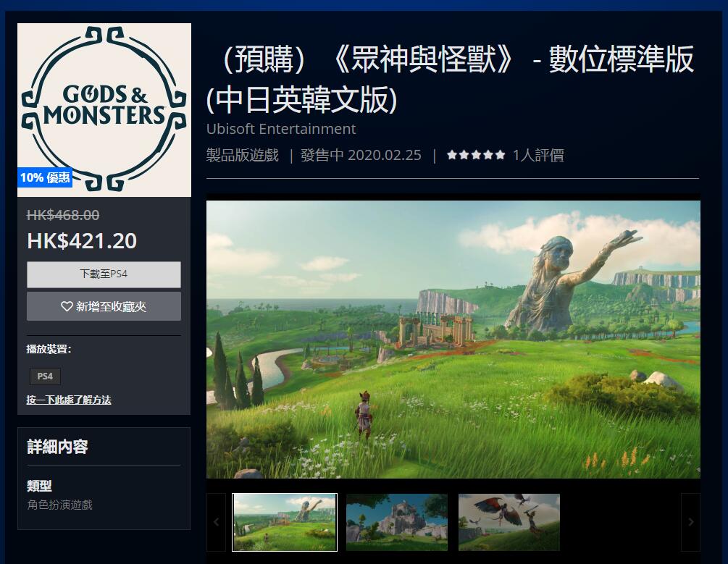Image resolution: width=728 pixels, height=564 pixels.
Task: Click the 類型 genre label
Action: 39,486
